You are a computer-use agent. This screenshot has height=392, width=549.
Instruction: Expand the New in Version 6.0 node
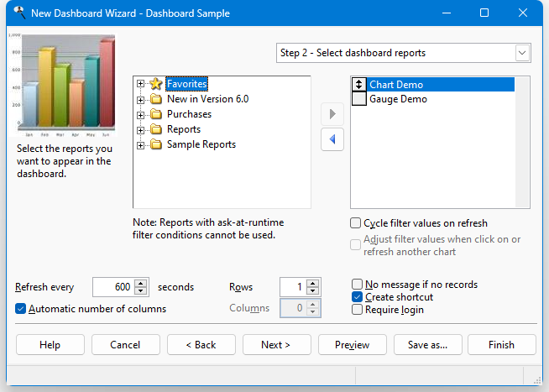tap(141, 99)
